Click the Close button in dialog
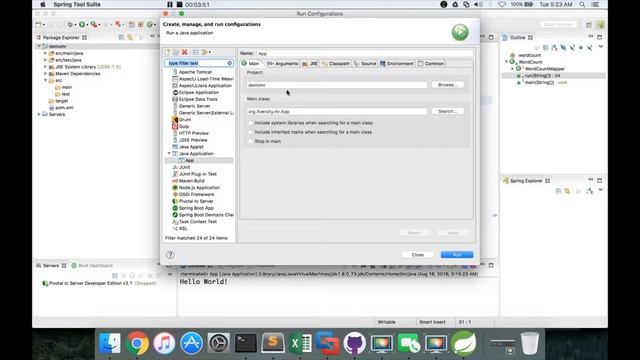This screenshot has width=640, height=360. [x=418, y=255]
